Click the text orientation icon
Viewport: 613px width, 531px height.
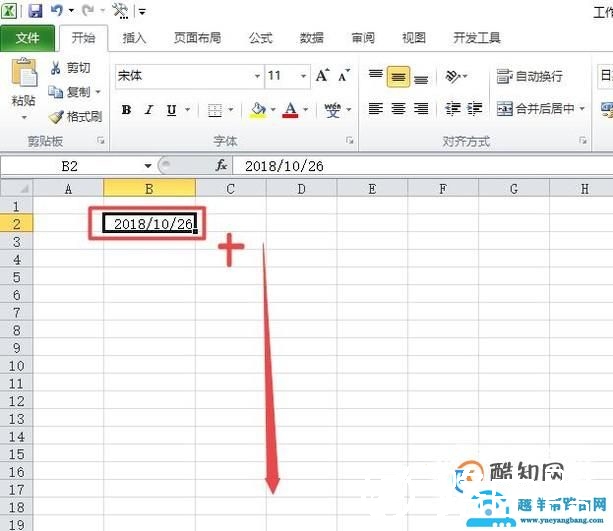[453, 76]
